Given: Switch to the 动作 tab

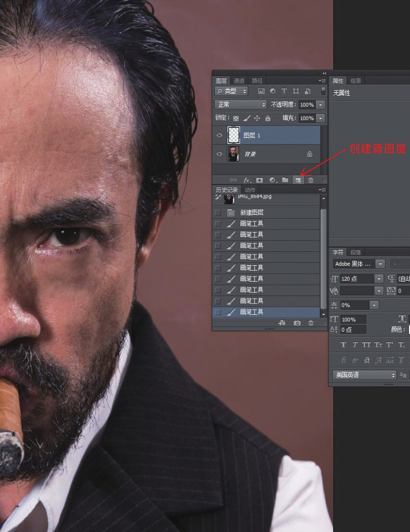Looking at the screenshot, I should click(x=250, y=190).
